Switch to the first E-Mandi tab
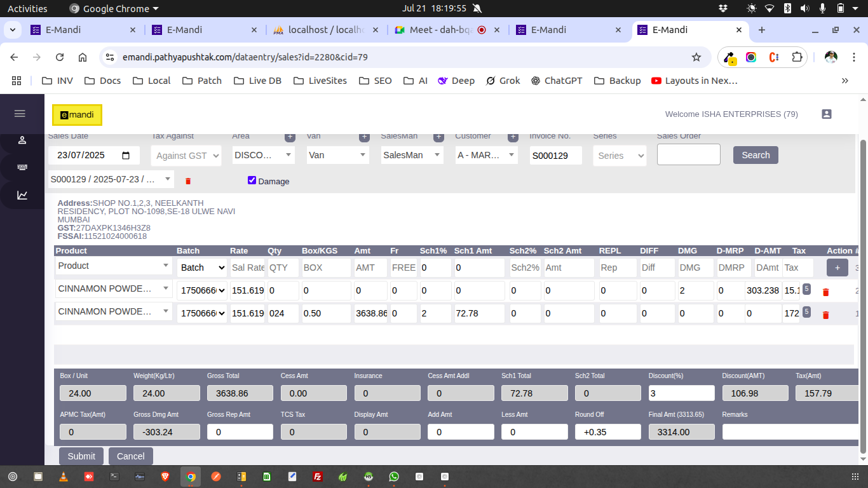 [83, 30]
